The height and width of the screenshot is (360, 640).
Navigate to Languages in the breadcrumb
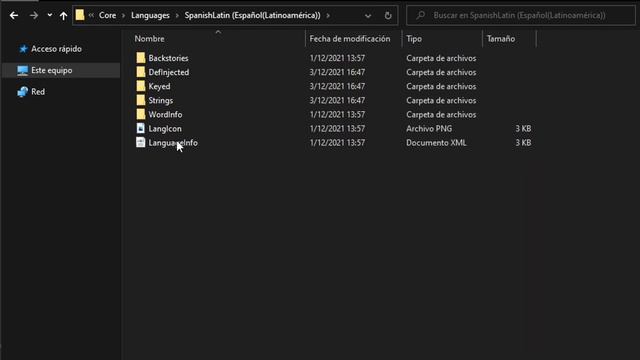150,16
